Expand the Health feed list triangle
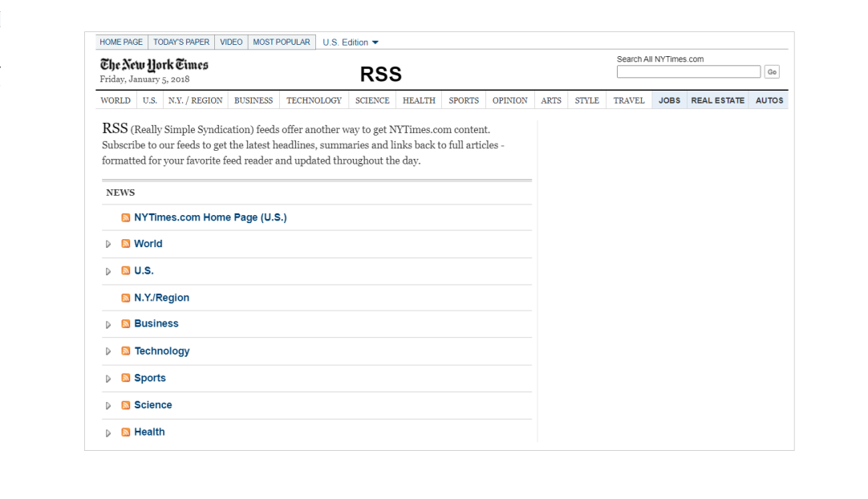This screenshot has width=868, height=499. tap(108, 433)
